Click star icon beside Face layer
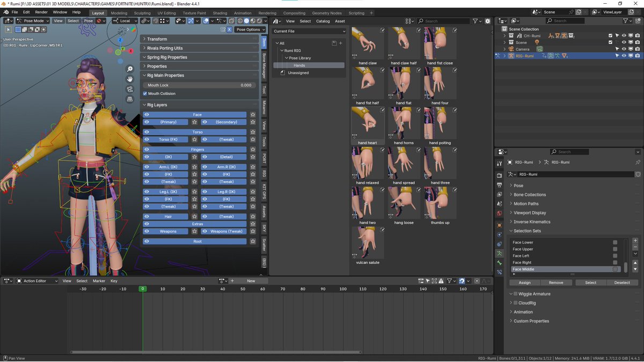644x362 pixels. 253,115
